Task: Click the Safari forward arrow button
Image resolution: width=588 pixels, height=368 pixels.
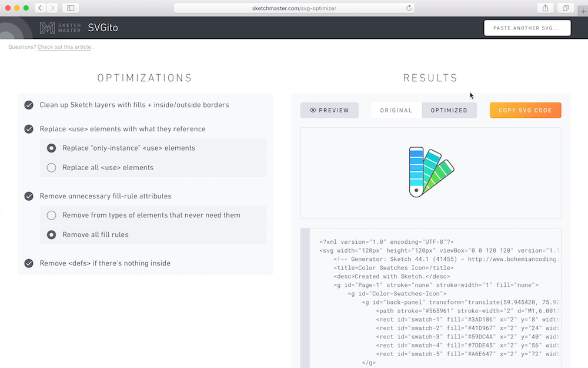Action: [52, 8]
